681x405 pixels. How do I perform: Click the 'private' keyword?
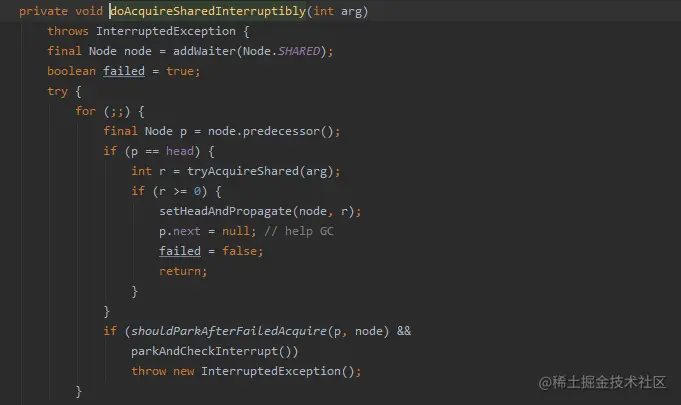43,11
